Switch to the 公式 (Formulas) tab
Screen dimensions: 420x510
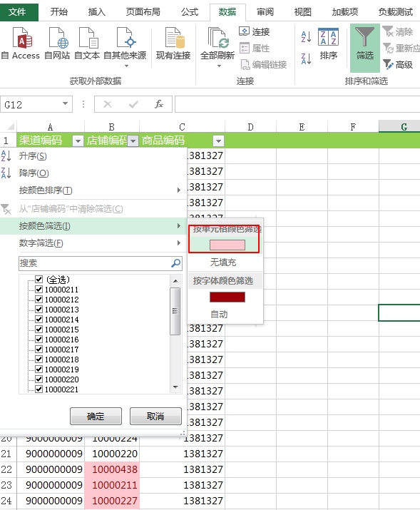pos(190,12)
